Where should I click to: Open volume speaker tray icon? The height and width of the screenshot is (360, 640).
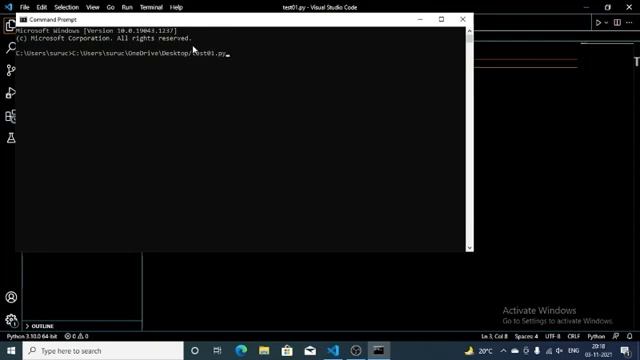point(560,351)
